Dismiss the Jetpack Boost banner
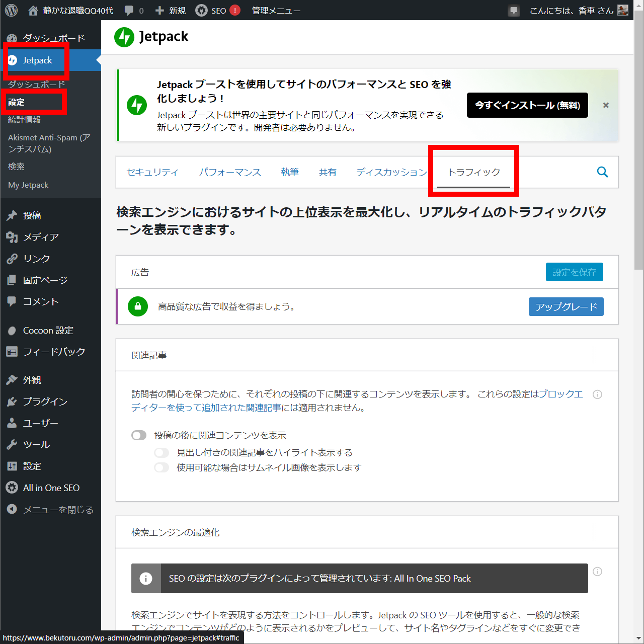Screen dimensions: 644x644 click(606, 105)
